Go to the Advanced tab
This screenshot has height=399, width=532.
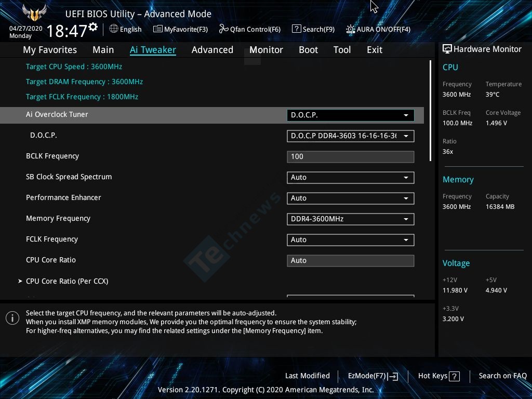[x=212, y=50]
